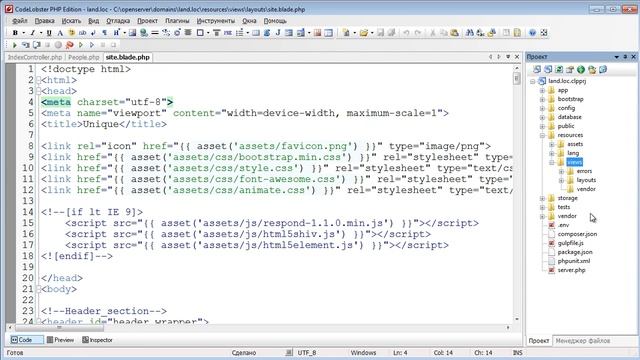This screenshot has width=640, height=360.
Task: Open the Файл menu
Action: (20, 21)
